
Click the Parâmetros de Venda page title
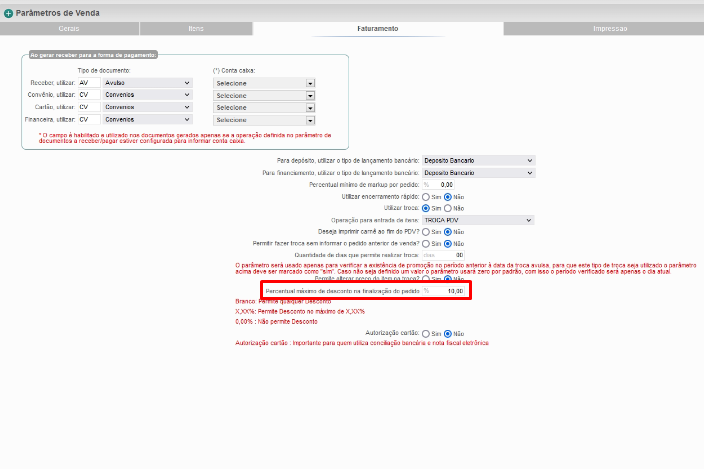click(57, 13)
